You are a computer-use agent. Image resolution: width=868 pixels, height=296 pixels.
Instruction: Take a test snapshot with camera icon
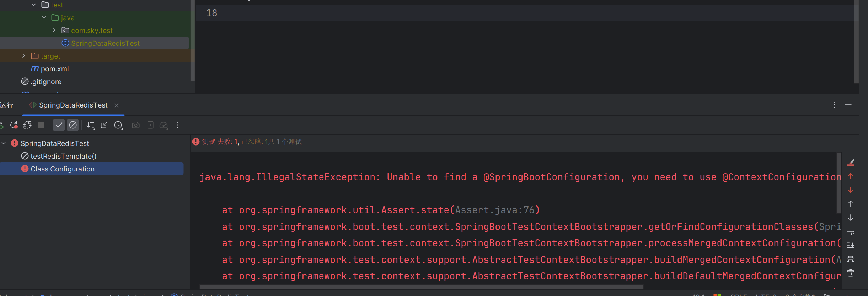click(135, 125)
